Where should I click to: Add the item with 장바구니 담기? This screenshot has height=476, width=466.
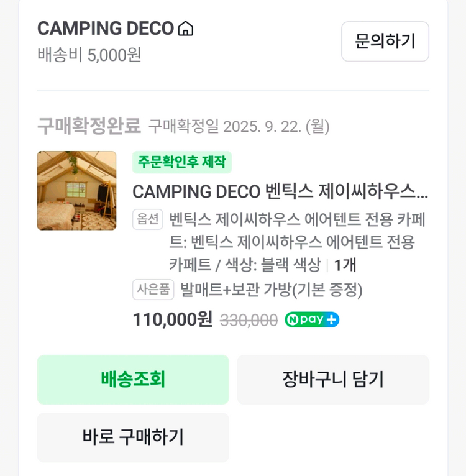[x=332, y=379]
